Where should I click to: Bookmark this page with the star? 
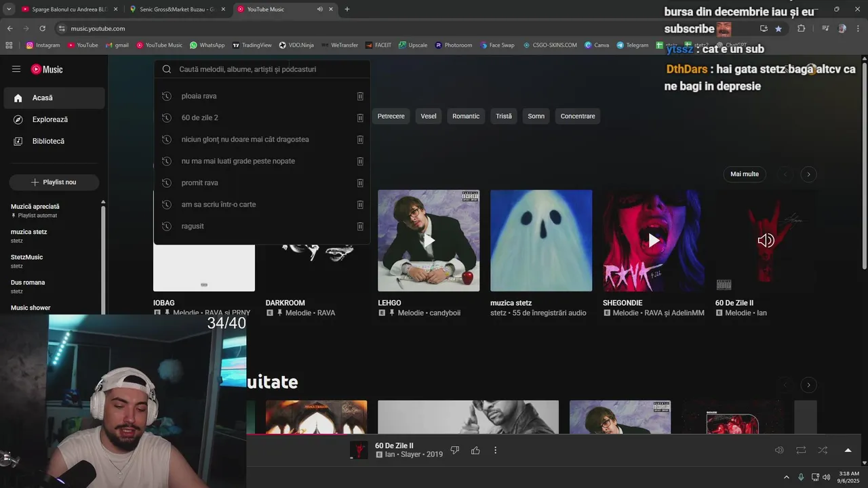pyautogui.click(x=778, y=28)
